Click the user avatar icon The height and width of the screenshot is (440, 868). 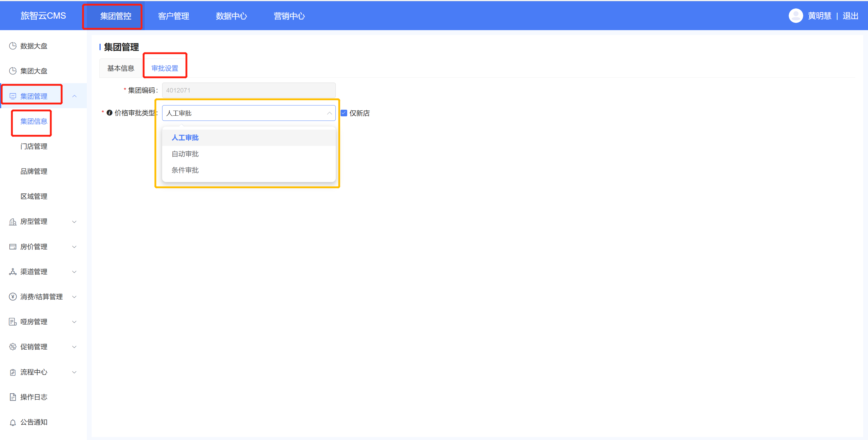click(x=796, y=15)
